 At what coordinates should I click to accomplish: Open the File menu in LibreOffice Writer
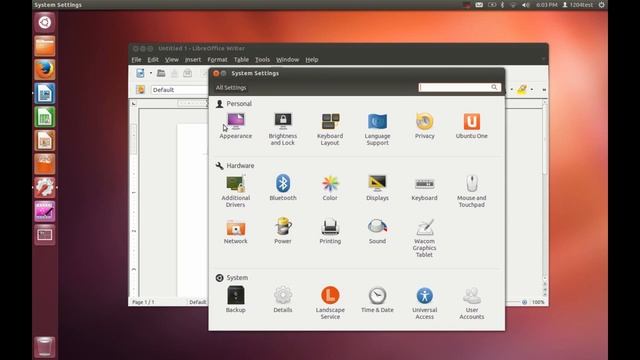[x=136, y=60]
